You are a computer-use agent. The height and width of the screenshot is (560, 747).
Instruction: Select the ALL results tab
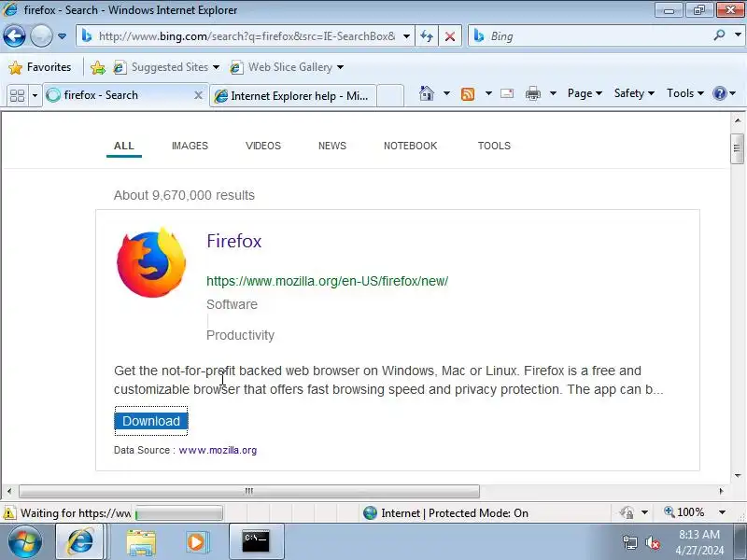tap(124, 146)
